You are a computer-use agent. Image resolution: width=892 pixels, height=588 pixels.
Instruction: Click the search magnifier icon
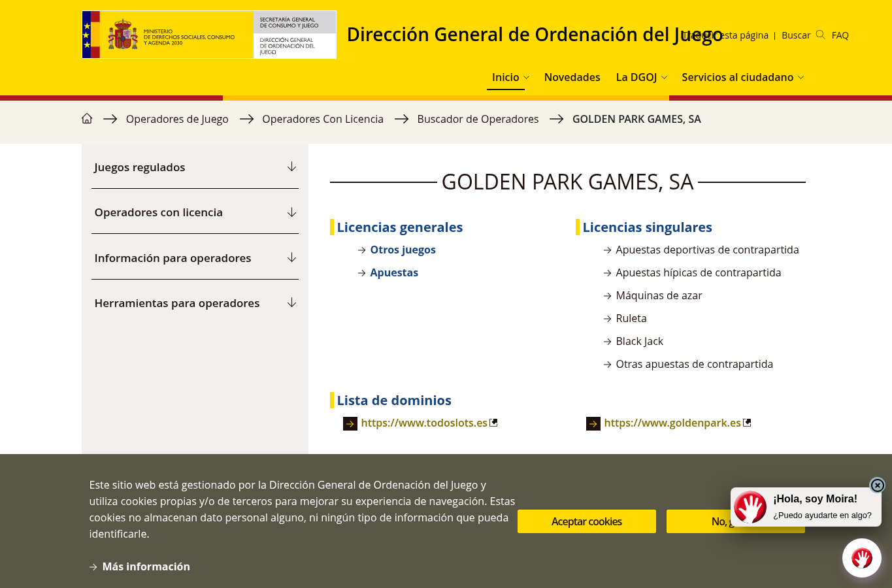(820, 35)
